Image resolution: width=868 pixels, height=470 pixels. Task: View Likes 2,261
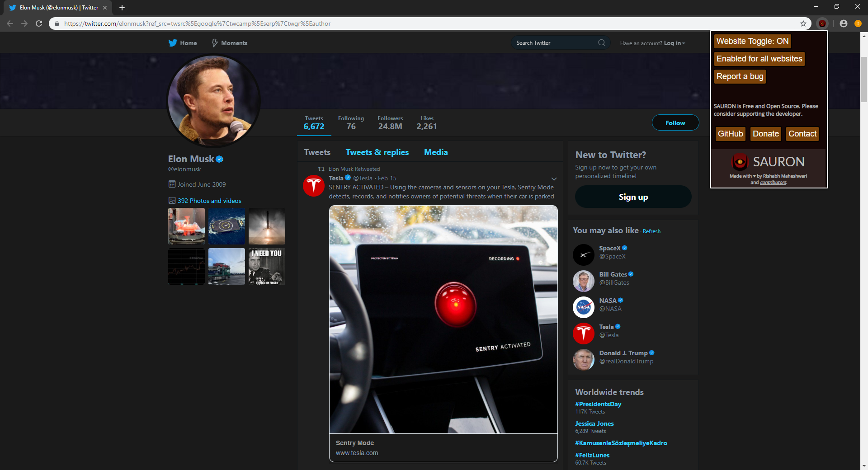click(x=427, y=123)
